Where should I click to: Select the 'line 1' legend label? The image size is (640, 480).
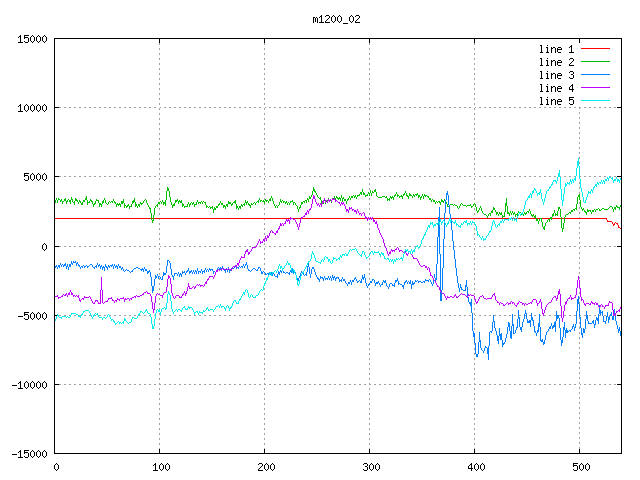point(556,49)
